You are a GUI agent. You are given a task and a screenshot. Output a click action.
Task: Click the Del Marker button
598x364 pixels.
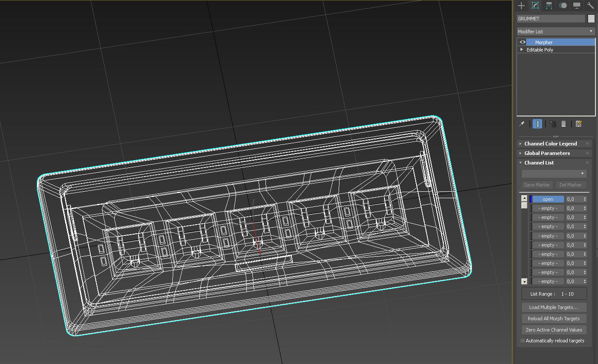(571, 185)
